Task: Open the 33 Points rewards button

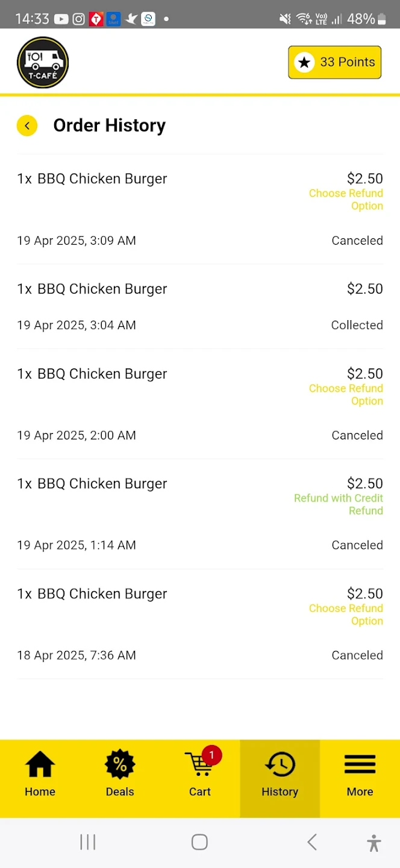Action: pos(335,62)
